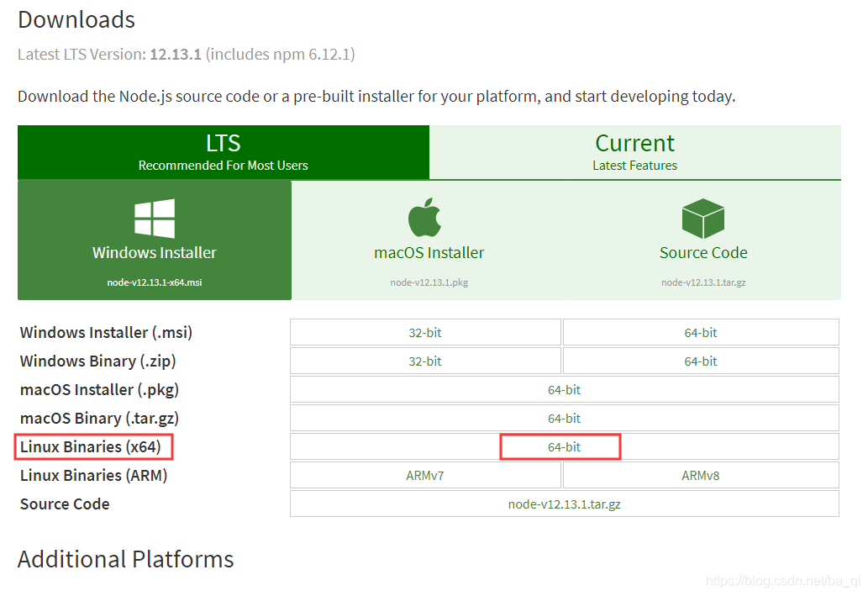Download node-v12.13.1.tar.gz under Source Code cube
868x596 pixels.
(703, 240)
